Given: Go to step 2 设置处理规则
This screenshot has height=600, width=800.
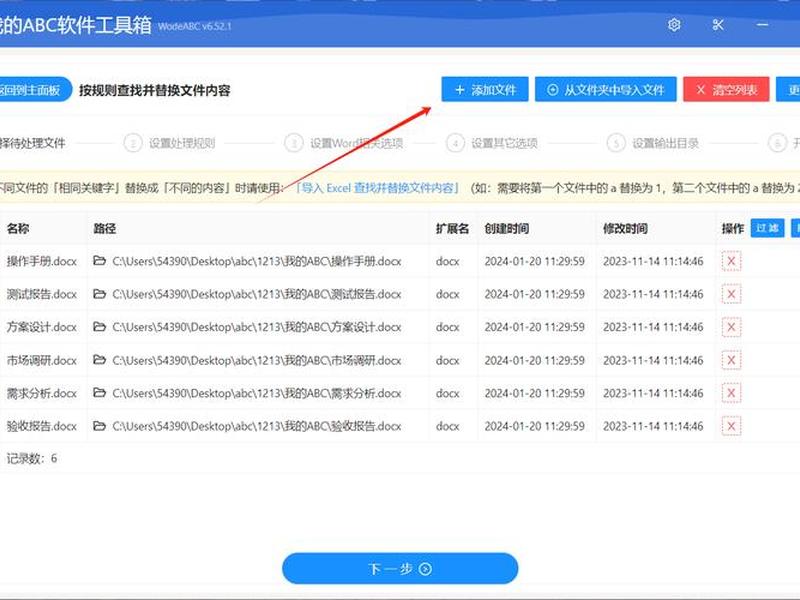Looking at the screenshot, I should point(170,143).
